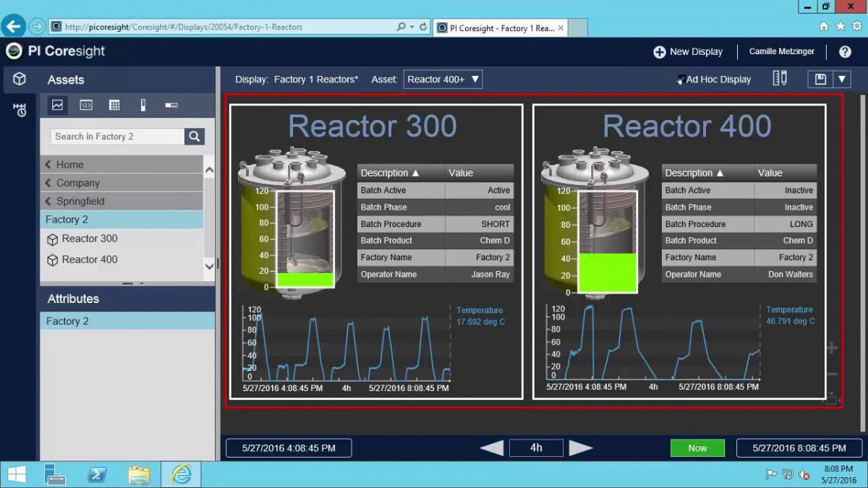
Task: Open the Assets panel header
Action: [127, 80]
